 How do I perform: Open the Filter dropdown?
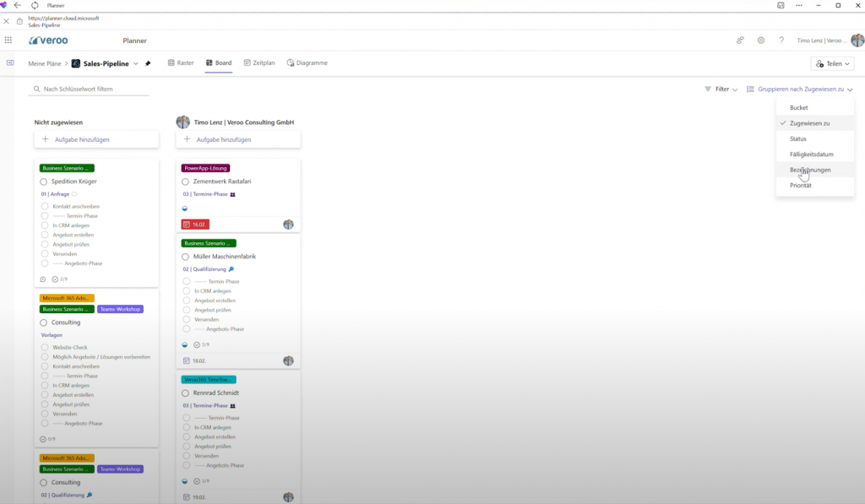click(721, 89)
